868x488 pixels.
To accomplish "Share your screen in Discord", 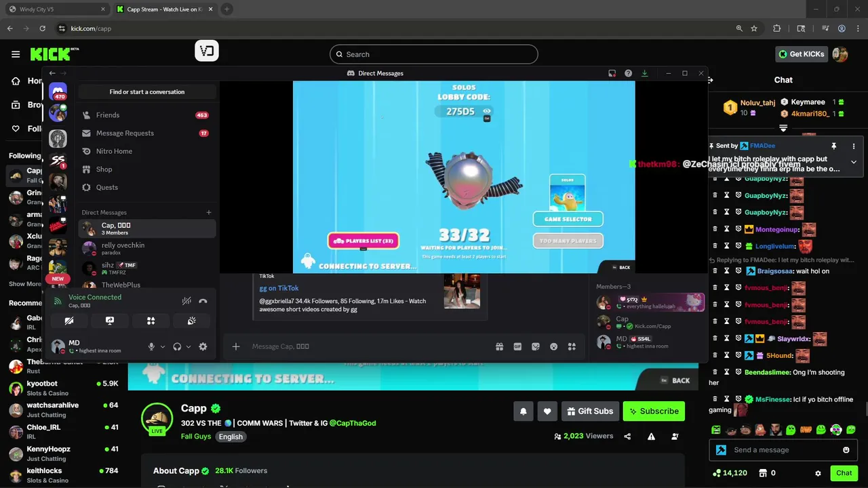I will tap(110, 321).
